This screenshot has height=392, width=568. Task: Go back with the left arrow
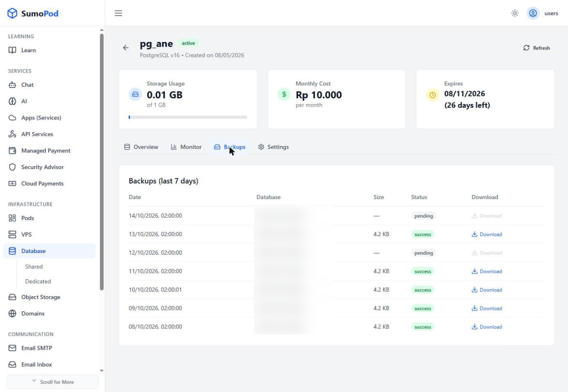click(126, 48)
